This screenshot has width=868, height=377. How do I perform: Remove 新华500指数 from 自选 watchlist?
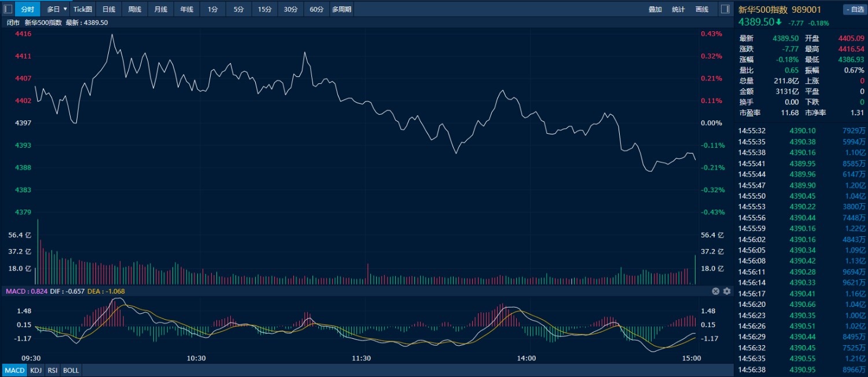(x=854, y=9)
